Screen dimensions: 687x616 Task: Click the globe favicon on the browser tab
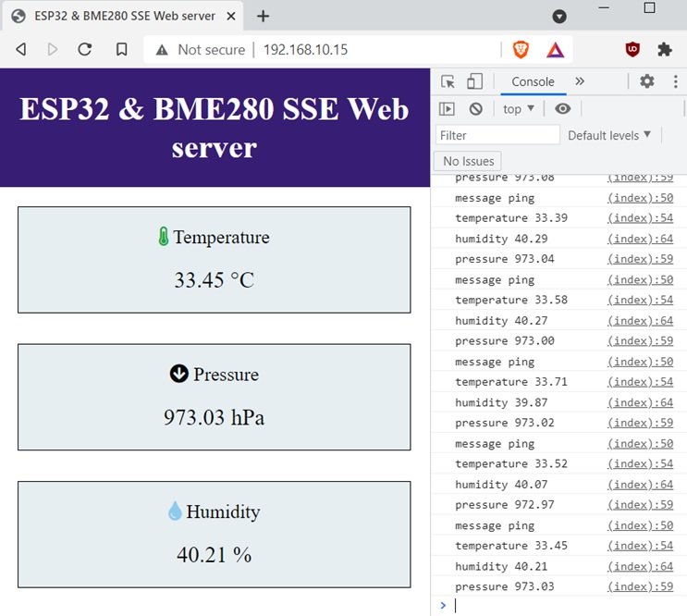click(18, 17)
